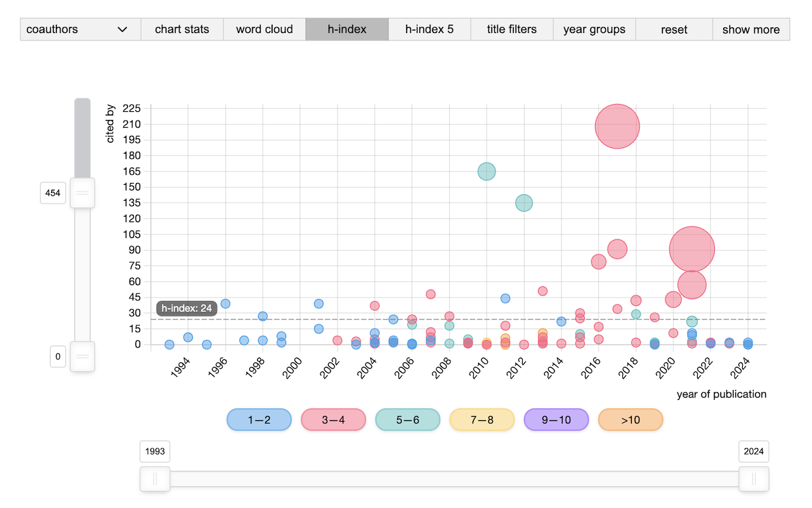The width and height of the screenshot is (812, 508).
Task: Toggle the 3–4 coauthors legend pill
Action: coord(333,420)
